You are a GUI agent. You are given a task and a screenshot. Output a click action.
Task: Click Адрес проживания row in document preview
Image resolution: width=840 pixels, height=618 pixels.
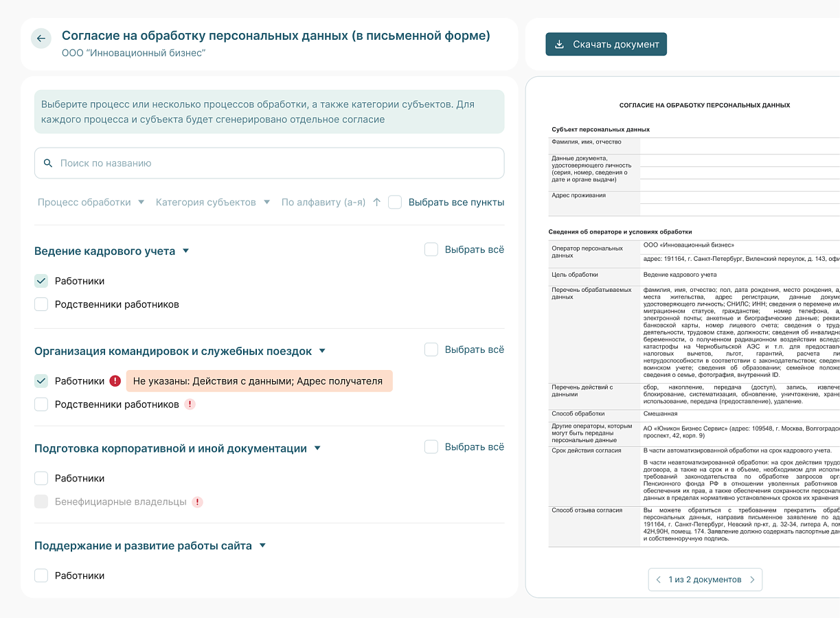(x=694, y=203)
